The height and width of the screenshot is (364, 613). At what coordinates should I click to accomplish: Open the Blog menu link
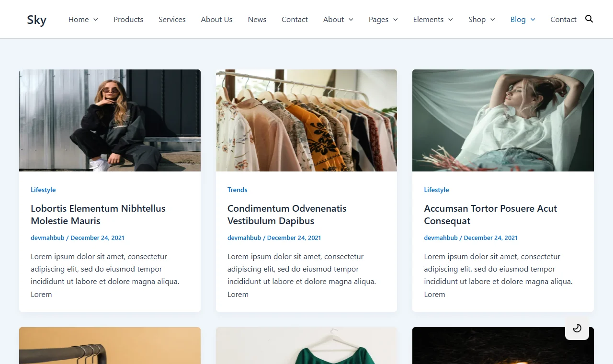(x=518, y=20)
